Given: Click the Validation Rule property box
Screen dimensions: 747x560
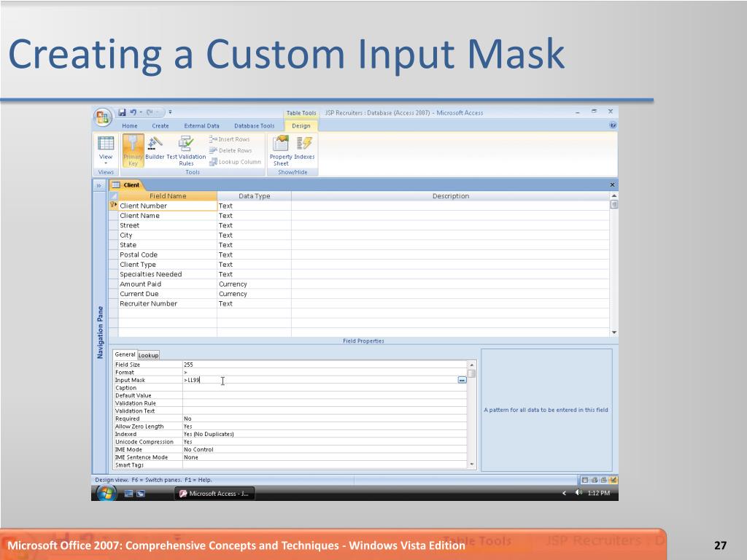Looking at the screenshot, I should tap(325, 403).
